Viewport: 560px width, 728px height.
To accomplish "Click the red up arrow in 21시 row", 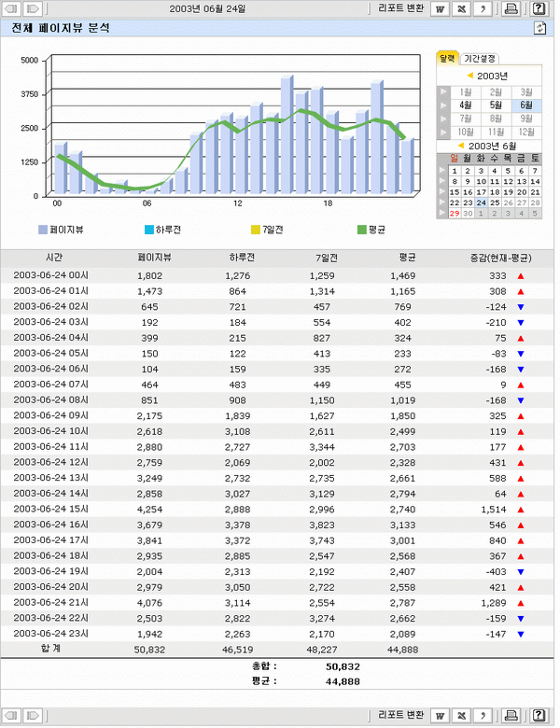I will click(521, 603).
